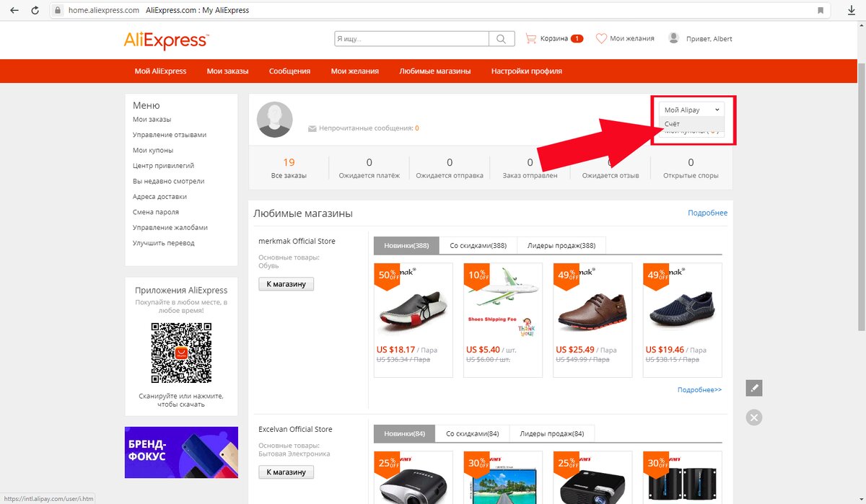Open Центр привилегий in sidebar
The width and height of the screenshot is (866, 504).
coord(163,166)
